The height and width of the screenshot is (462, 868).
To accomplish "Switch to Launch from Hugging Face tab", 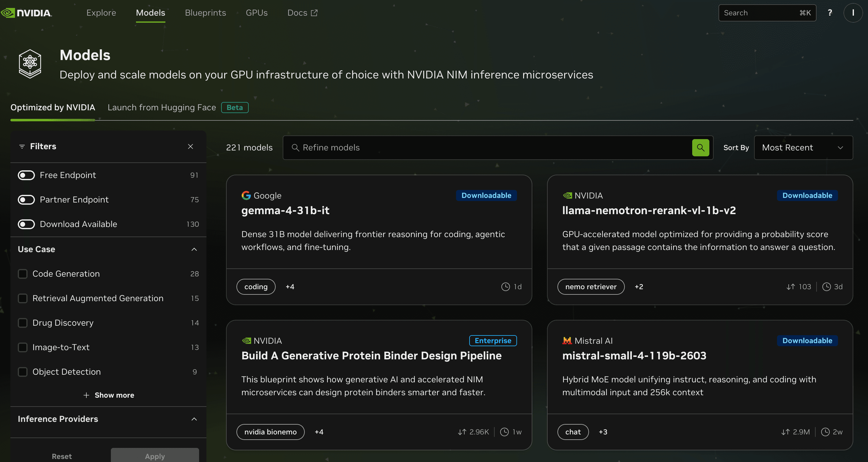I will coord(162,108).
